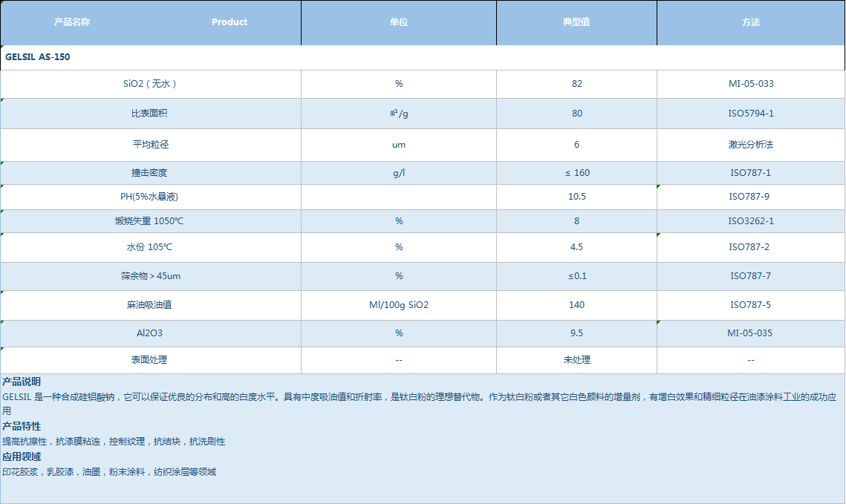Click the -- method cell for 表面处理
Viewport: 846px width, 504px height.
(x=750, y=360)
